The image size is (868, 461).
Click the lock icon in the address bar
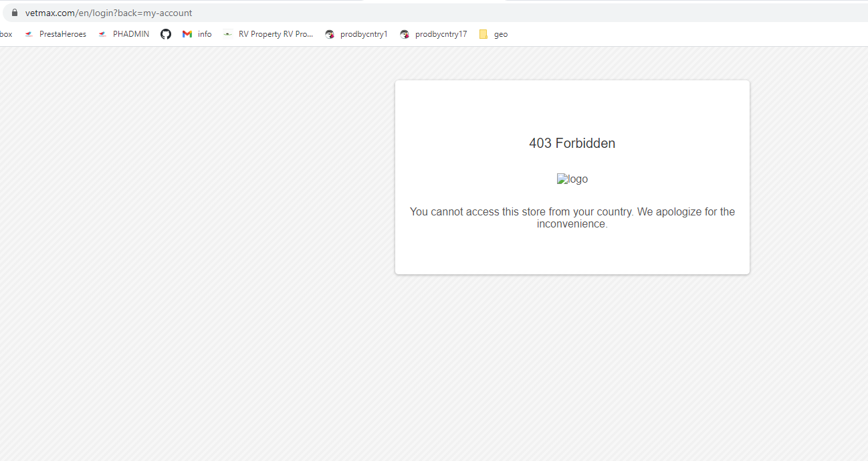(x=15, y=13)
